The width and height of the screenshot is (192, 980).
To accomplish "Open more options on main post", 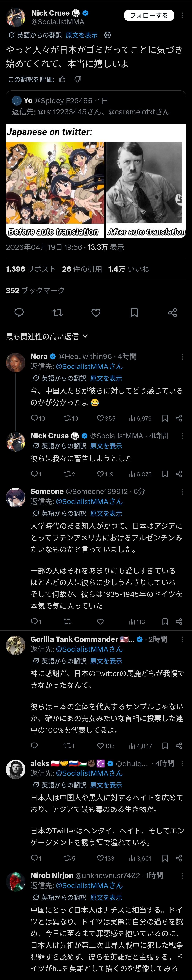I will click(182, 15).
